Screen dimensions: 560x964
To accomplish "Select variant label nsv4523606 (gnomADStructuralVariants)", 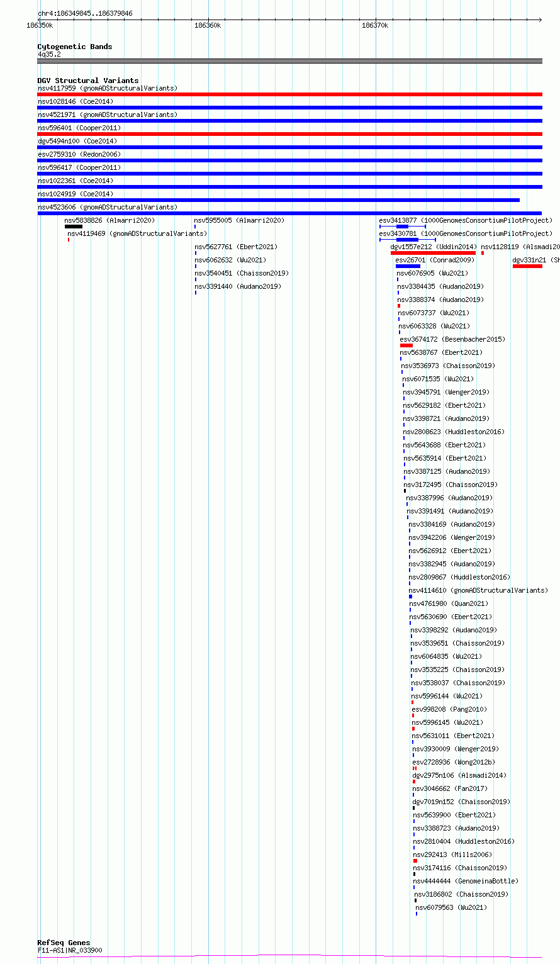I will (x=108, y=207).
